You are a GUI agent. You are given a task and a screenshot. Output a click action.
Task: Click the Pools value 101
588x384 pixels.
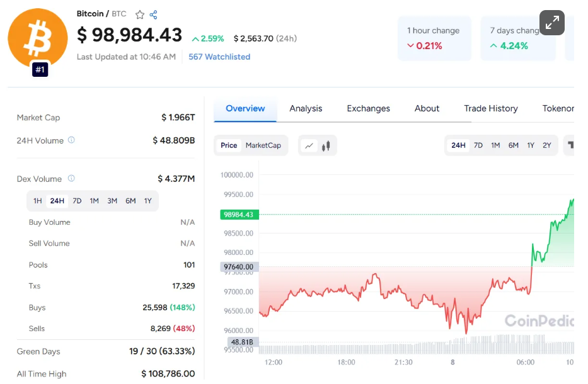(x=189, y=265)
